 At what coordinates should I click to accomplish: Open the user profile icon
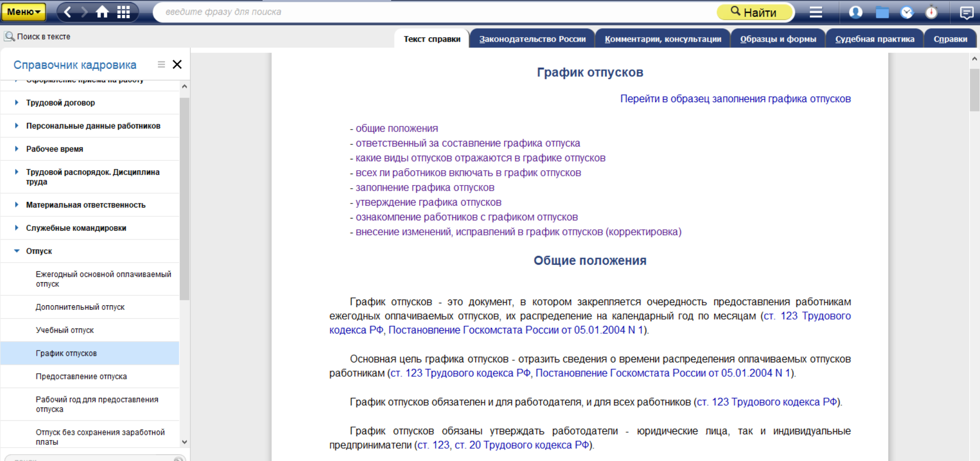(x=856, y=12)
